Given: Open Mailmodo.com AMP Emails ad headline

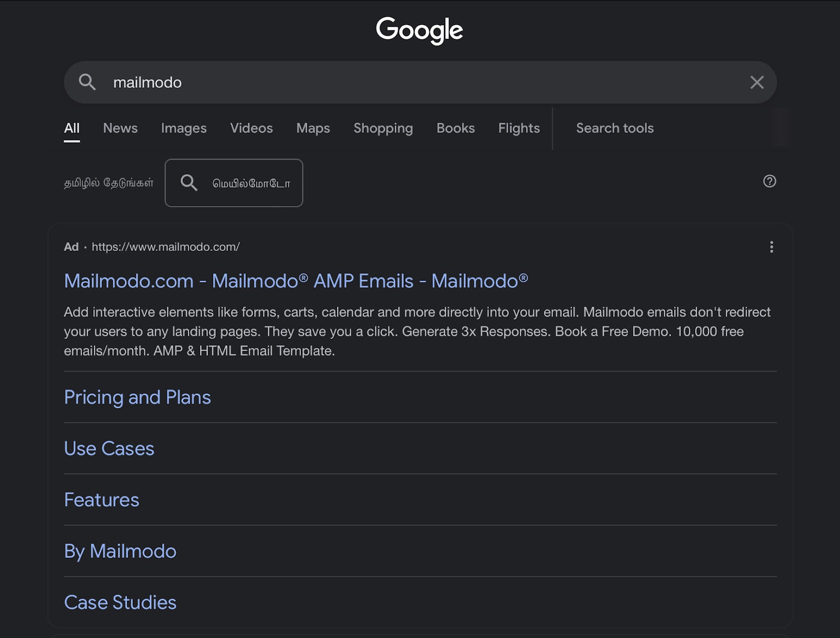Looking at the screenshot, I should click(296, 281).
